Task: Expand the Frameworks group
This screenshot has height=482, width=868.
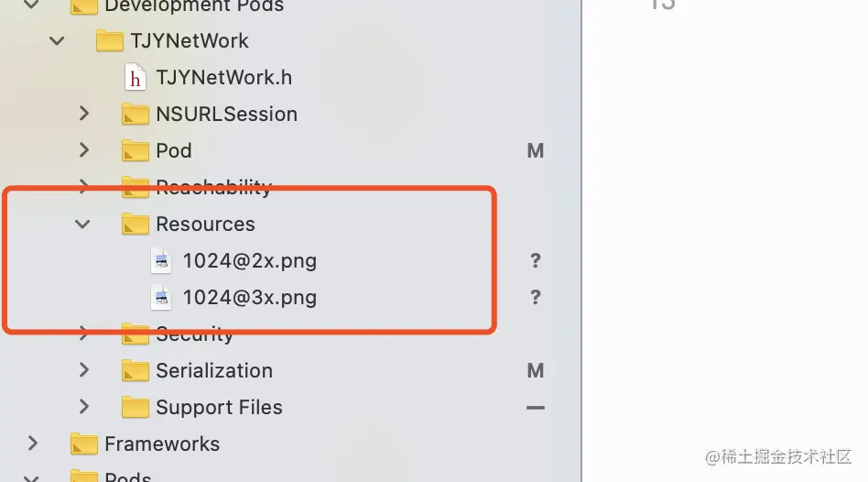Action: (33, 444)
